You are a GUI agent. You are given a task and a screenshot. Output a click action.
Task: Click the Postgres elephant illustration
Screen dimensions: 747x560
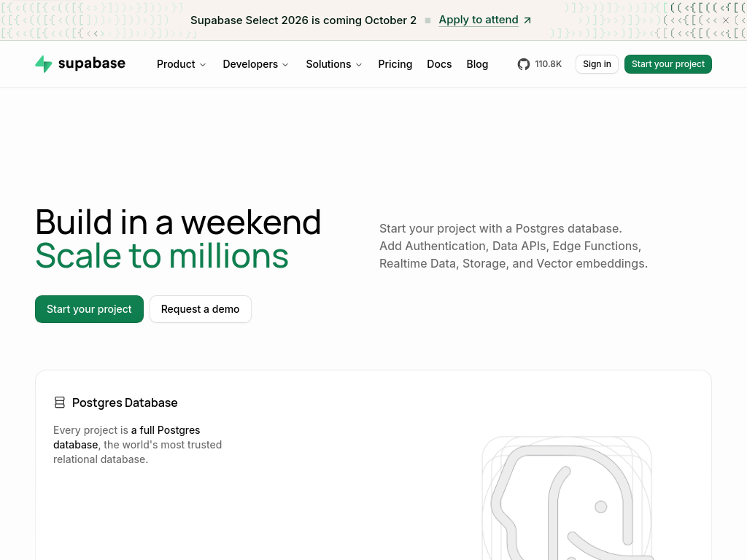click(x=567, y=499)
